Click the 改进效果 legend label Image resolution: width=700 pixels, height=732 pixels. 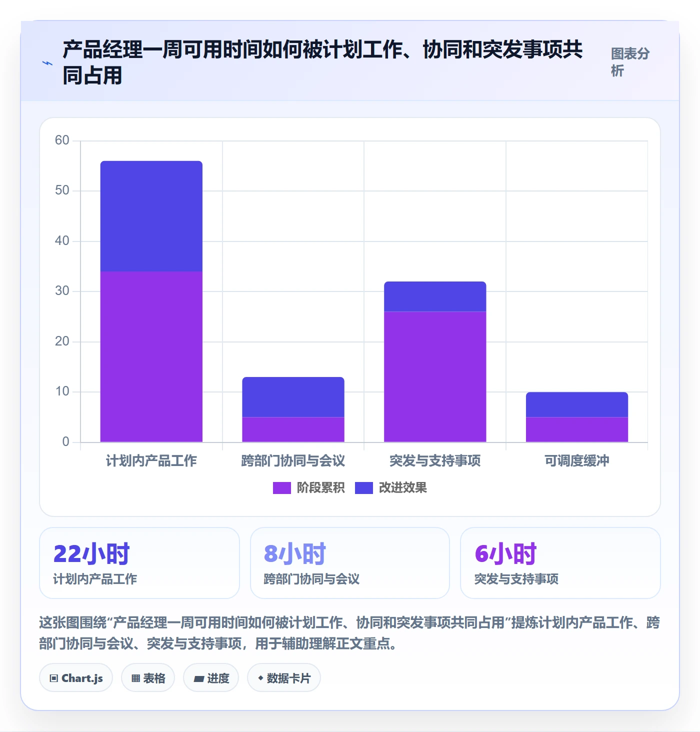[402, 488]
